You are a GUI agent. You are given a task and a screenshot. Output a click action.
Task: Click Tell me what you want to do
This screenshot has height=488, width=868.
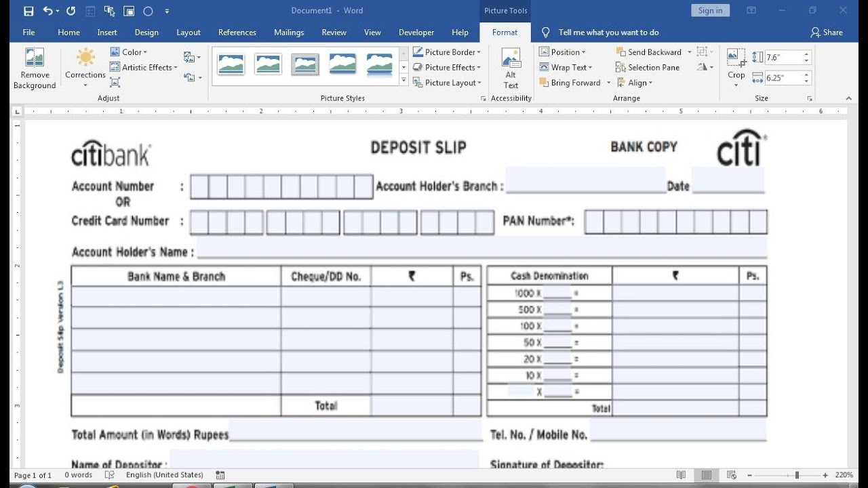608,33
